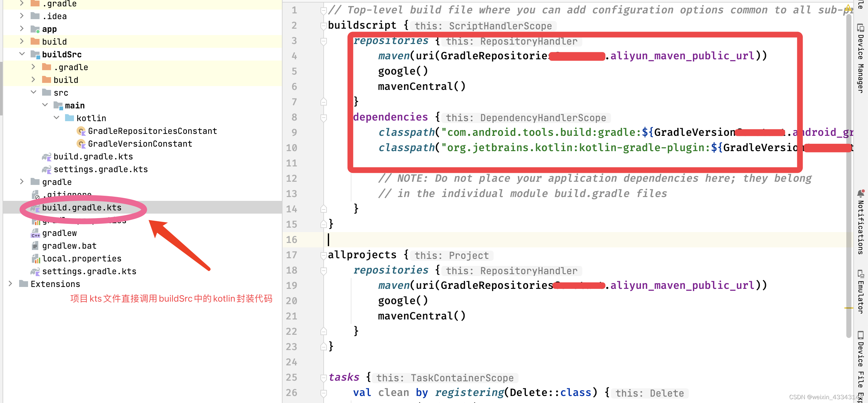
Task: Click the inspections warning triangle at top right
Action: tap(848, 7)
